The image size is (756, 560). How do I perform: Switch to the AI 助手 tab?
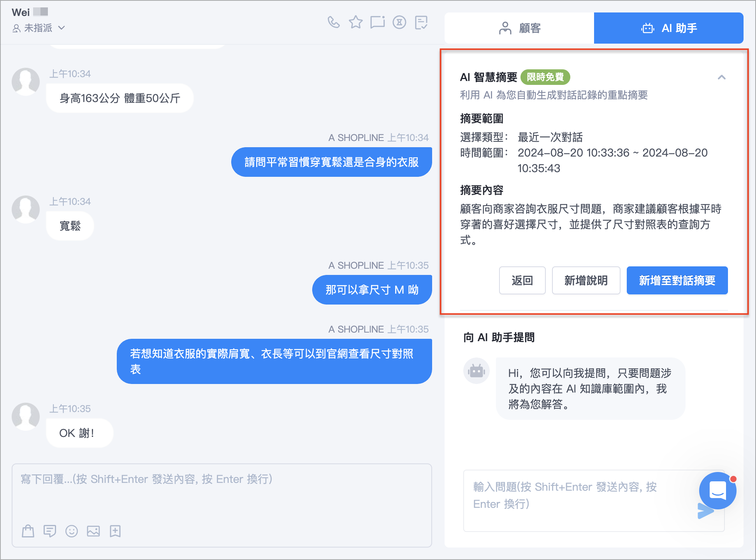pyautogui.click(x=669, y=28)
